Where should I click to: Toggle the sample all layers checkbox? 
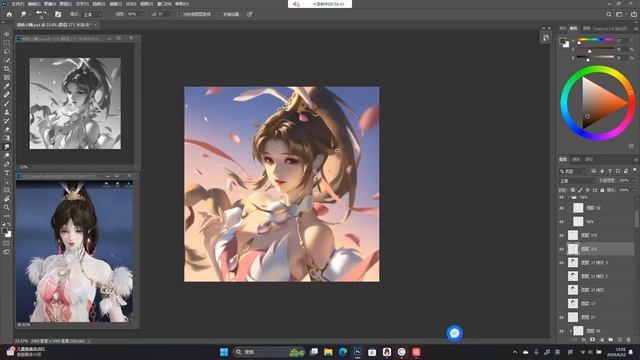click(x=179, y=14)
